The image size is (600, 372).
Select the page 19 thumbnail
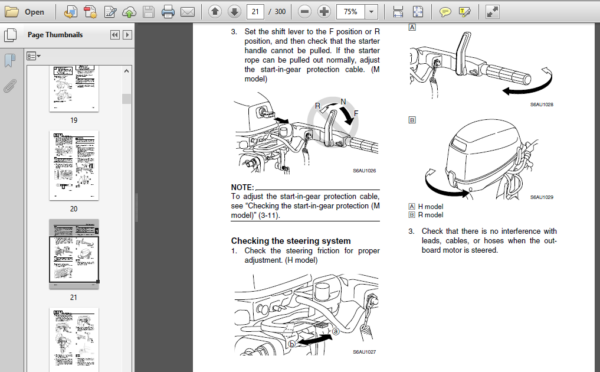point(74,89)
